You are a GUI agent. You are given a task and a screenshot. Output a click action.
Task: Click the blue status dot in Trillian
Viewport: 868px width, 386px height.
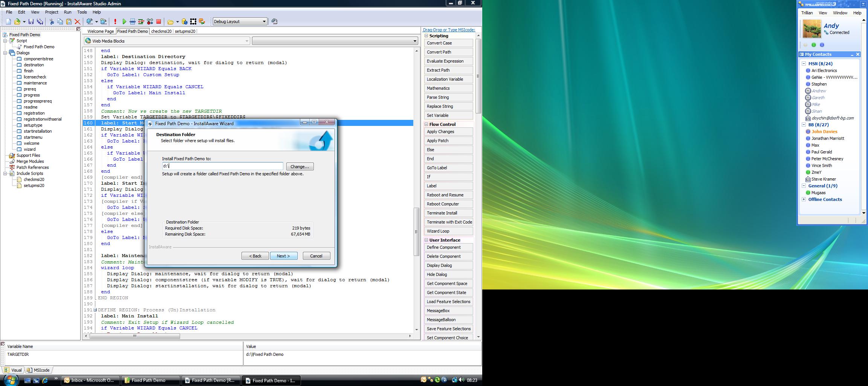tap(822, 45)
